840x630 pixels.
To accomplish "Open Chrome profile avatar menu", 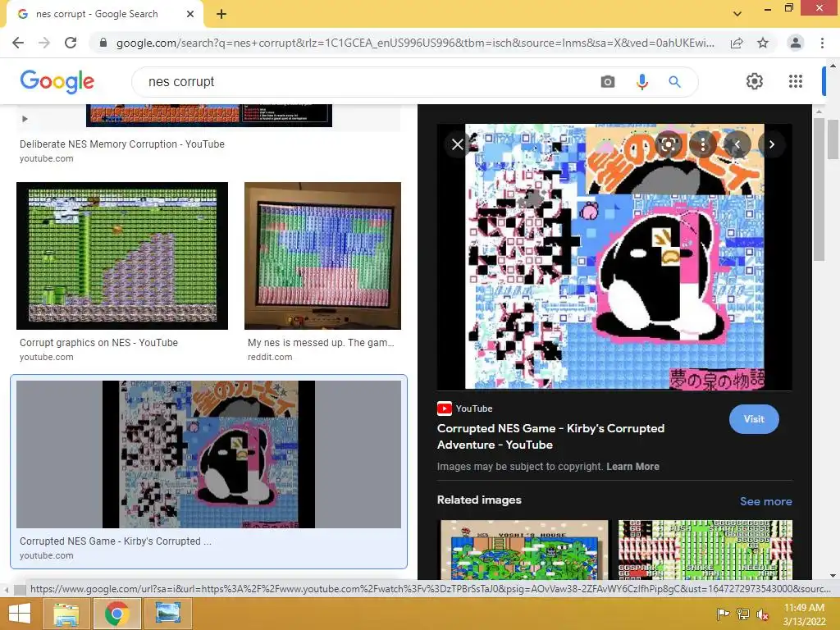I will click(x=796, y=43).
